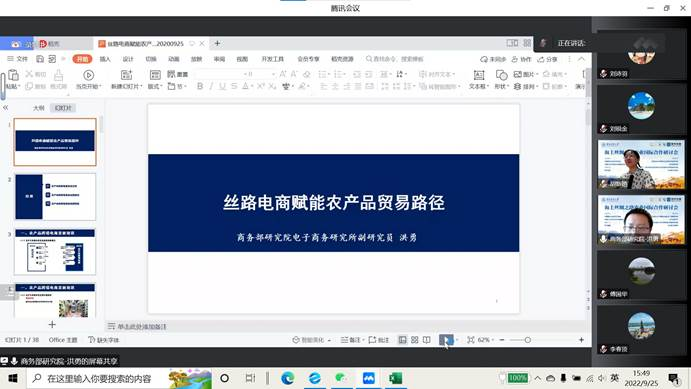This screenshot has height=389, width=691.
Task: Toggle the notes pane button in status bar
Action: pyautogui.click(x=351, y=340)
